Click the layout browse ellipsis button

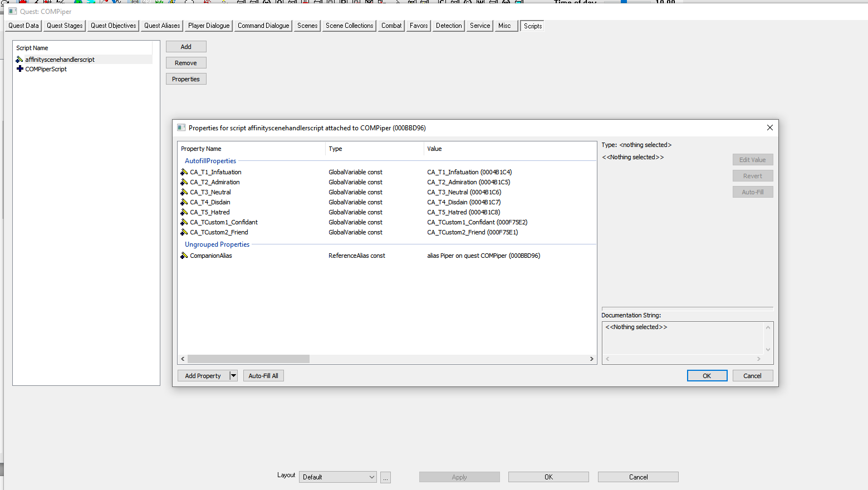(385, 478)
